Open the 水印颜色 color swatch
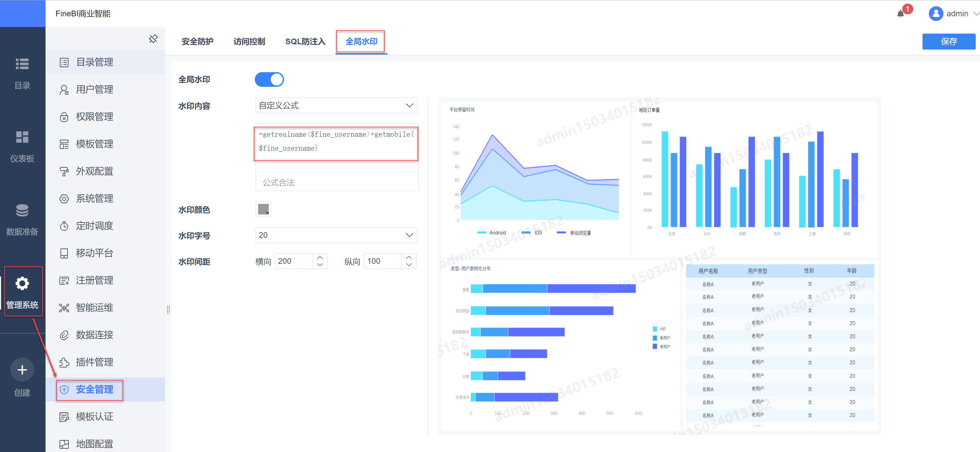 click(x=263, y=209)
